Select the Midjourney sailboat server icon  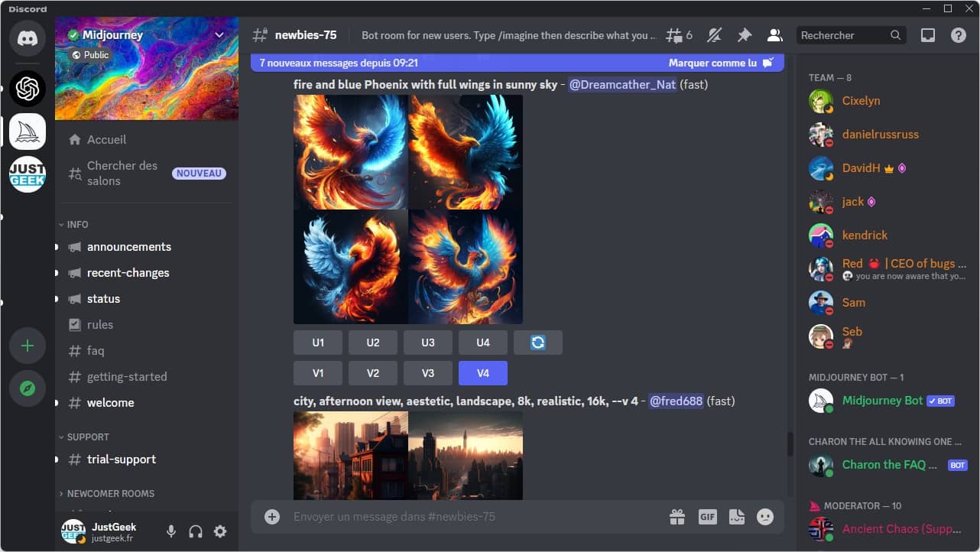tap(28, 132)
